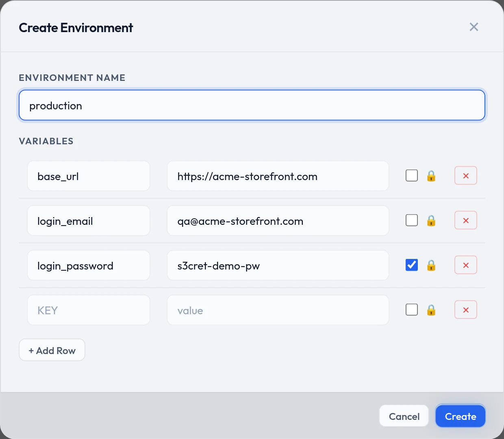Focus the Environment Name field

pyautogui.click(x=252, y=106)
